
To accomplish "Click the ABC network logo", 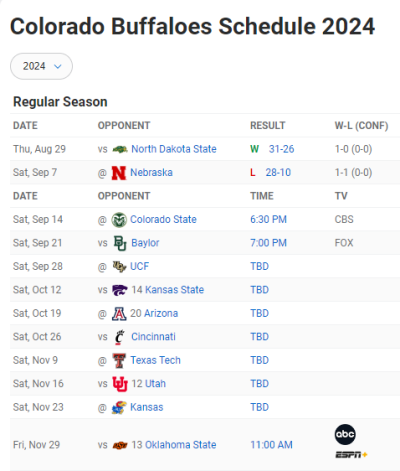I will (x=345, y=434).
